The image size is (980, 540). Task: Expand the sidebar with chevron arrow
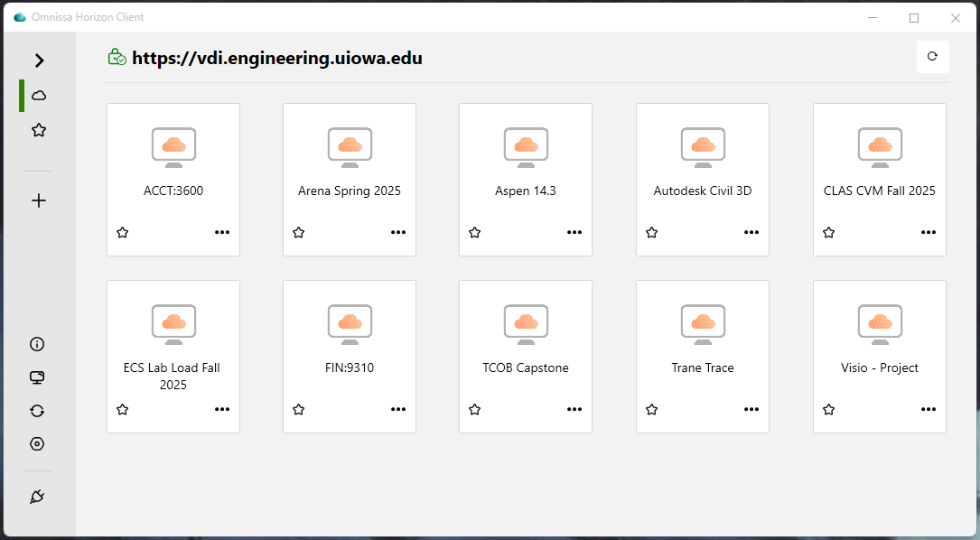40,61
